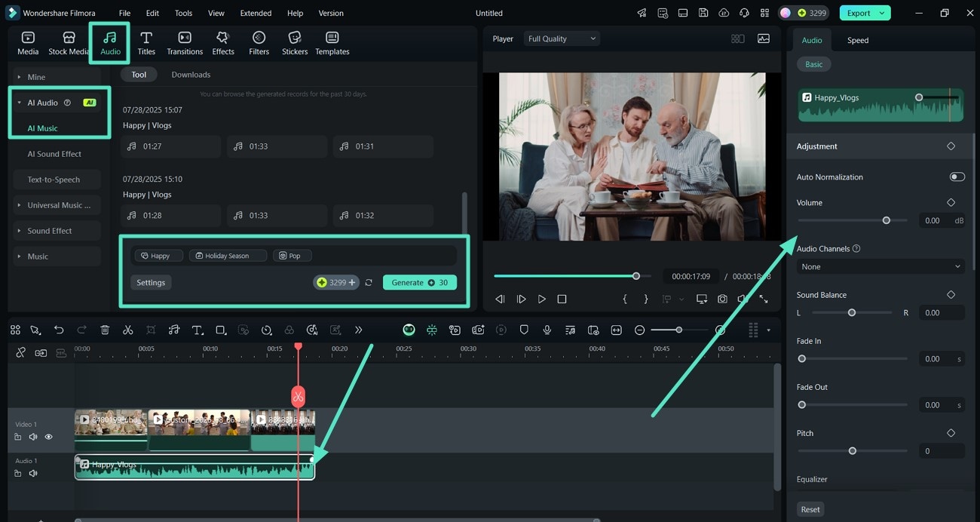Screen dimensions: 980x522
Task: Click the marker shield icon in timeline toolbar
Action: 524,330
